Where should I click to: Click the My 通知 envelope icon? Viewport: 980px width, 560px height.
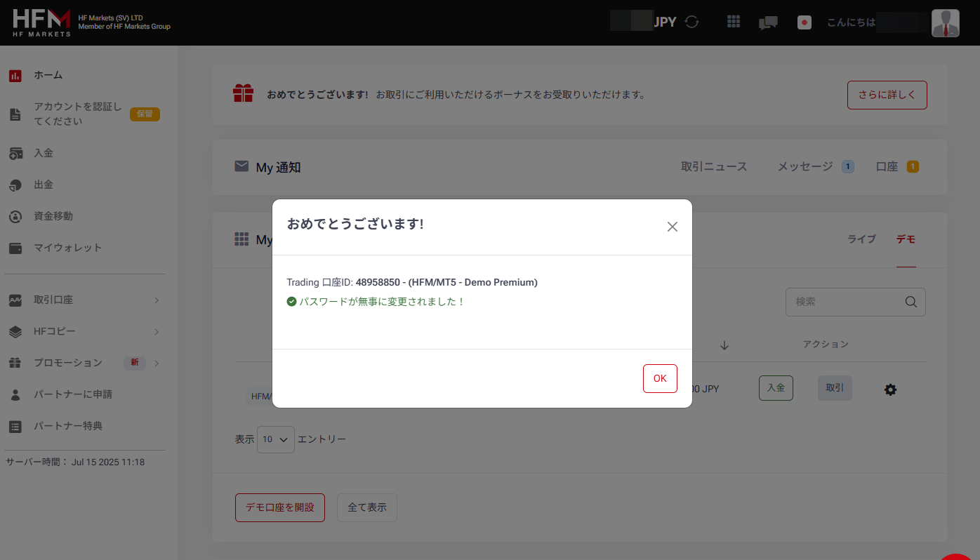(x=241, y=166)
